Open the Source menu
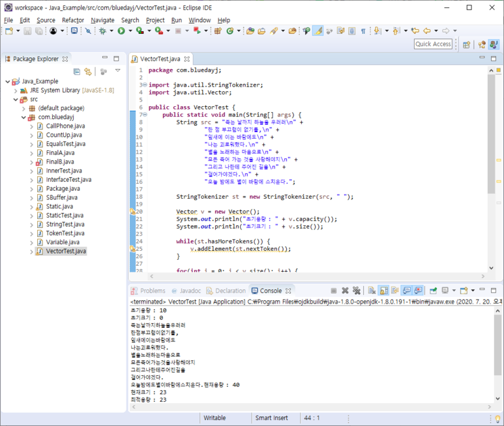 pos(46,20)
